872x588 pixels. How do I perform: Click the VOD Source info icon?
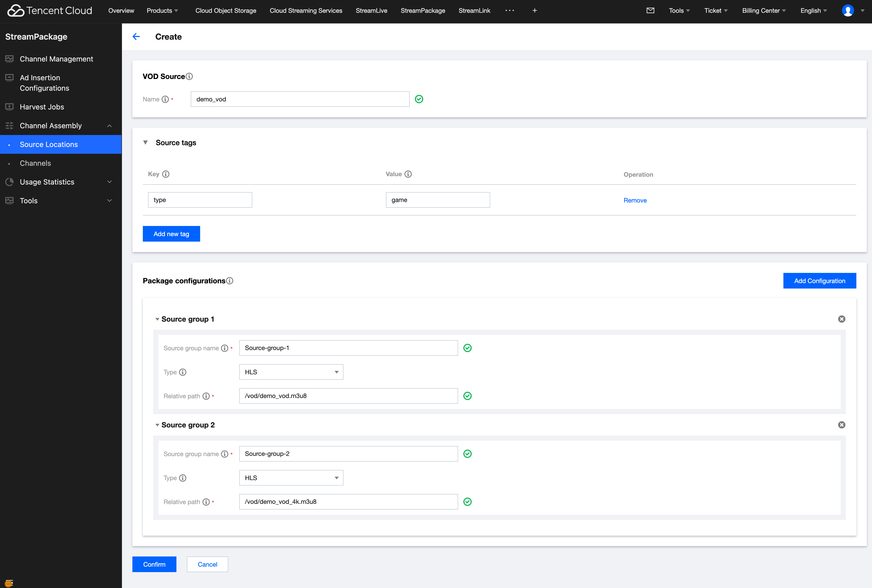189,77
